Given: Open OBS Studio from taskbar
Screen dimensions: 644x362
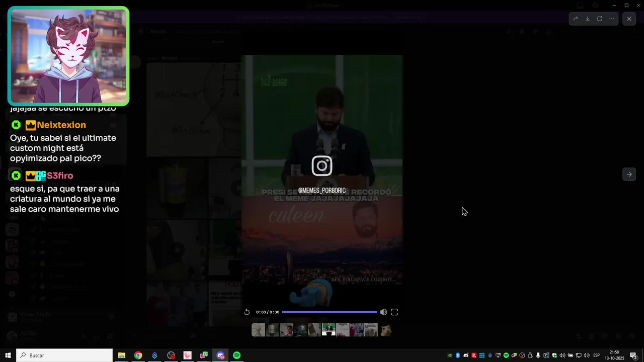Looking at the screenshot, I should pyautogui.click(x=171, y=355).
